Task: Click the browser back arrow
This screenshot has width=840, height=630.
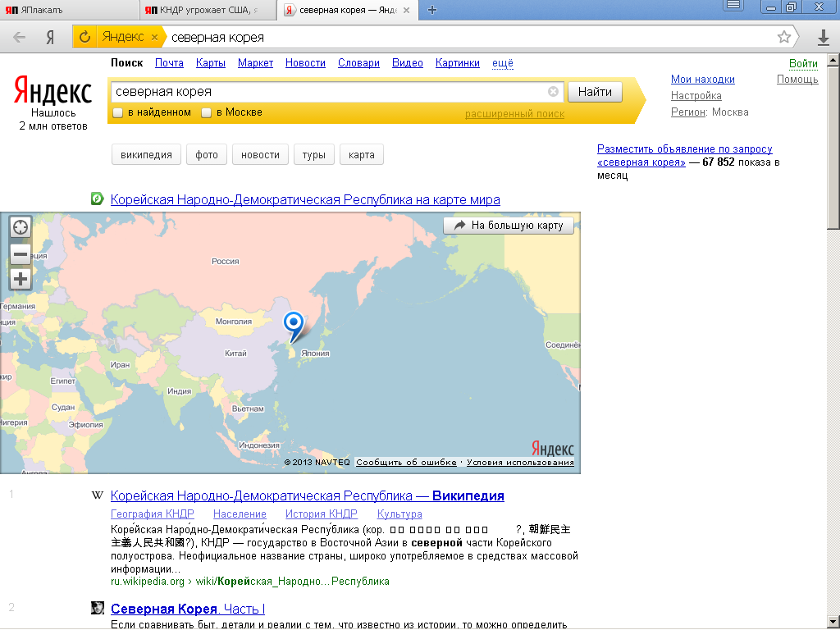Action: (x=20, y=37)
